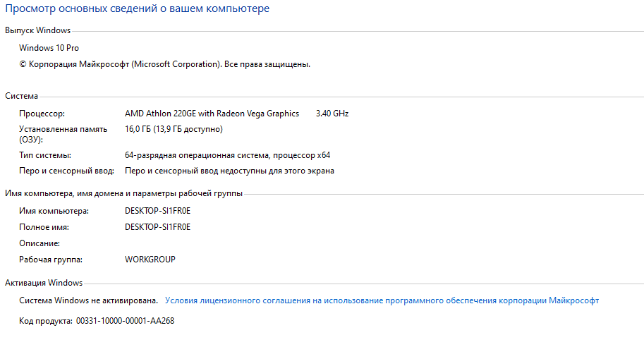Click the WORKGROUP value
Screen dimensions: 644x347
pos(150,260)
